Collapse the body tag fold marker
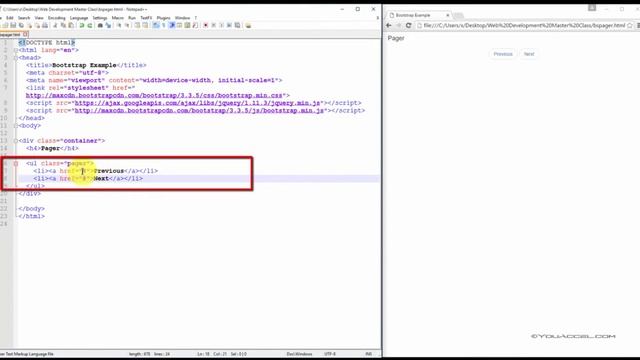 point(16,126)
